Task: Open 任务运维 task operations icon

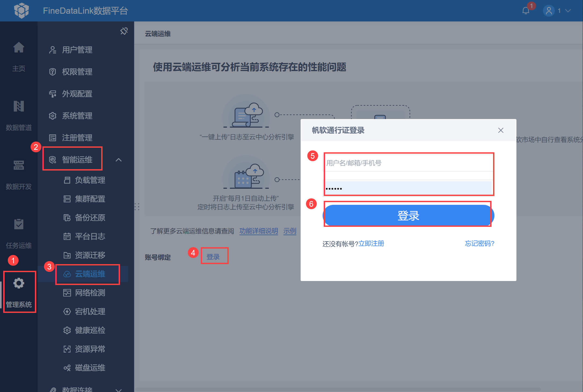Action: [19, 224]
